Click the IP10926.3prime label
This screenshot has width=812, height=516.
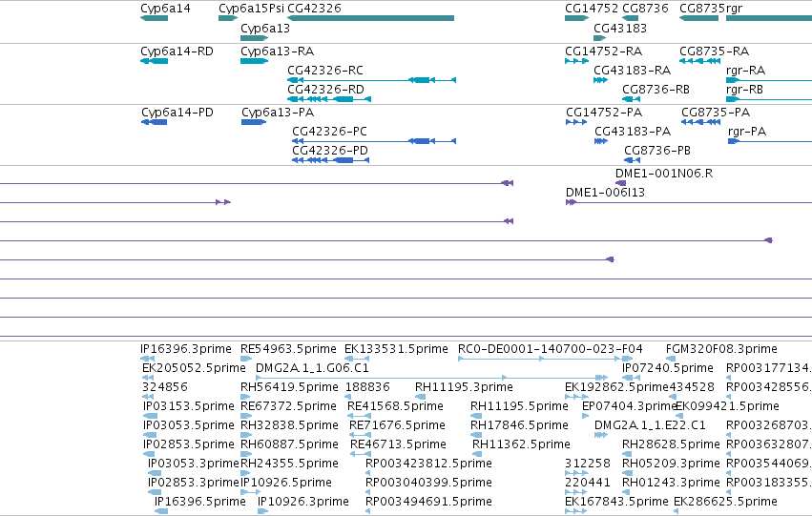(302, 502)
